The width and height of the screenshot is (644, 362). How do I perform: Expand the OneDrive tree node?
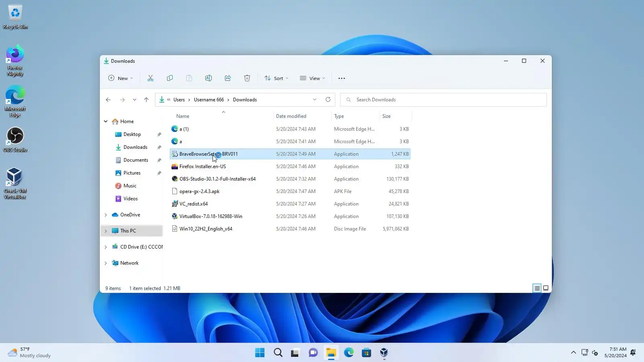click(106, 215)
